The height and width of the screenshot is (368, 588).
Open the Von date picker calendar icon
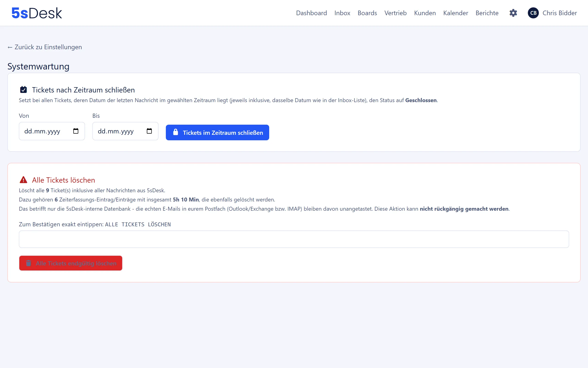click(x=76, y=131)
